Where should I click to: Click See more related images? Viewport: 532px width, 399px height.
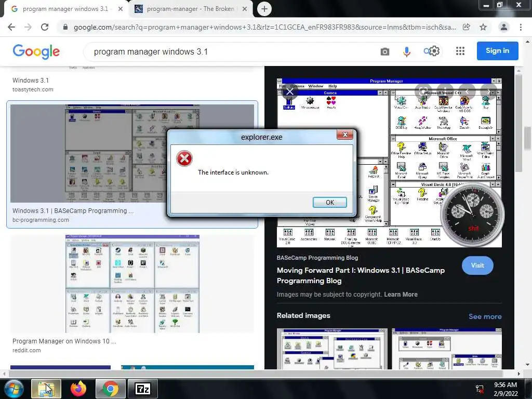(x=485, y=316)
